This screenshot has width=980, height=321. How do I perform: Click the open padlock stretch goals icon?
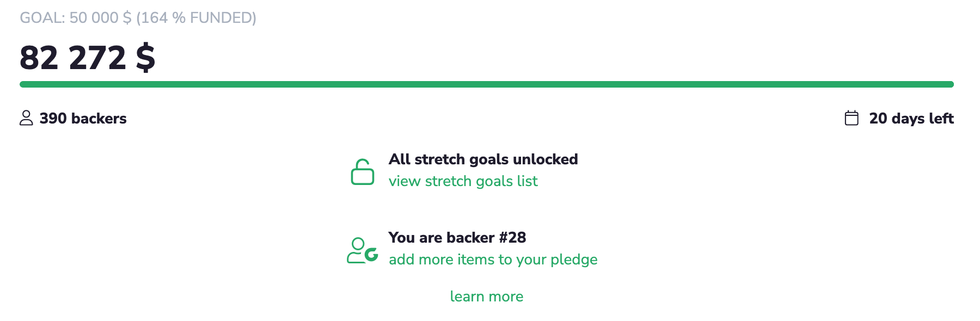point(362,172)
